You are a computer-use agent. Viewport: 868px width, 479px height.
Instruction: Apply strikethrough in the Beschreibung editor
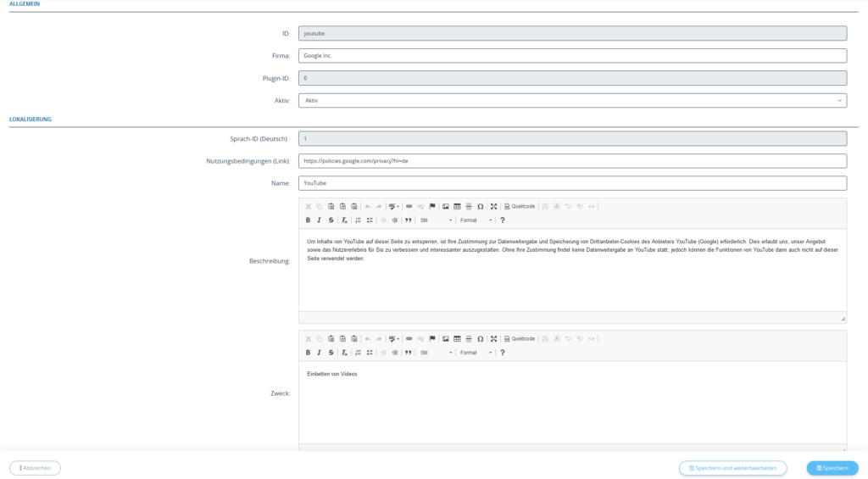pyautogui.click(x=331, y=220)
